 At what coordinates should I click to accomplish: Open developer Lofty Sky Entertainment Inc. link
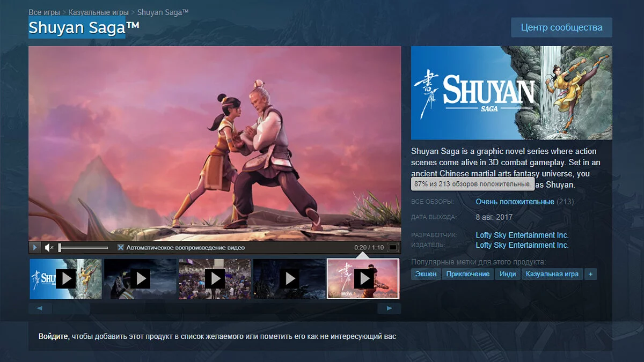click(x=522, y=235)
